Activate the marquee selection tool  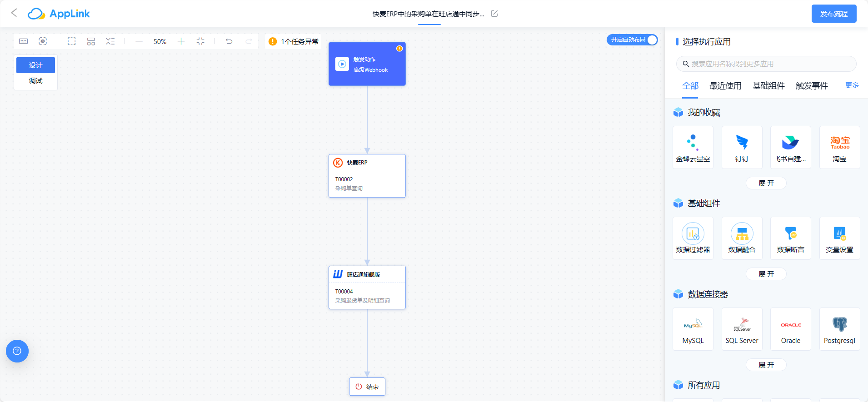pos(72,41)
